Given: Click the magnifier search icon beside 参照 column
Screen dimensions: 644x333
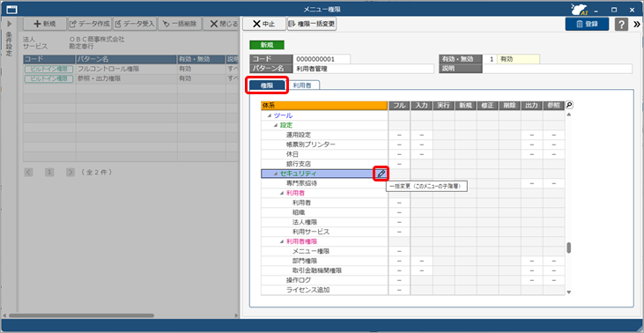Looking at the screenshot, I should tap(569, 105).
